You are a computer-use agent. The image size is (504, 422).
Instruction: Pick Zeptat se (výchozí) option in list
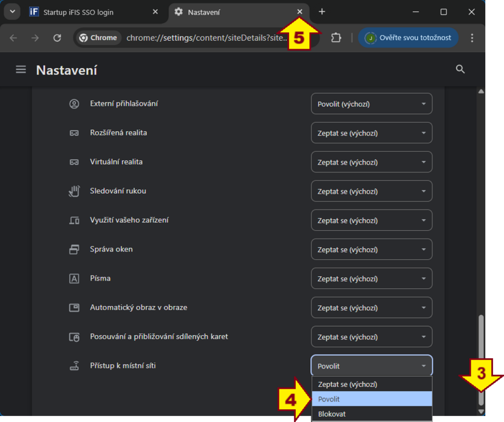(x=371, y=384)
